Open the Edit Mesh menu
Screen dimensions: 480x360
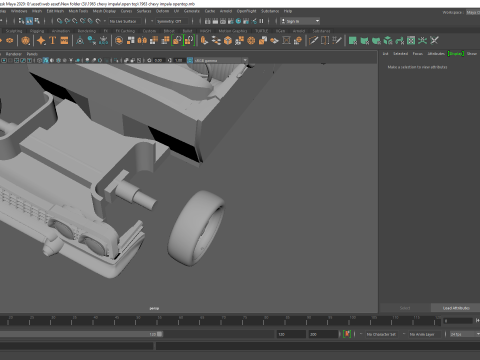(x=55, y=11)
